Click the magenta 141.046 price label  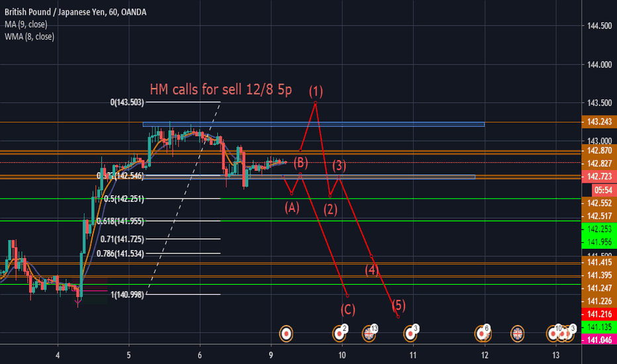598,339
